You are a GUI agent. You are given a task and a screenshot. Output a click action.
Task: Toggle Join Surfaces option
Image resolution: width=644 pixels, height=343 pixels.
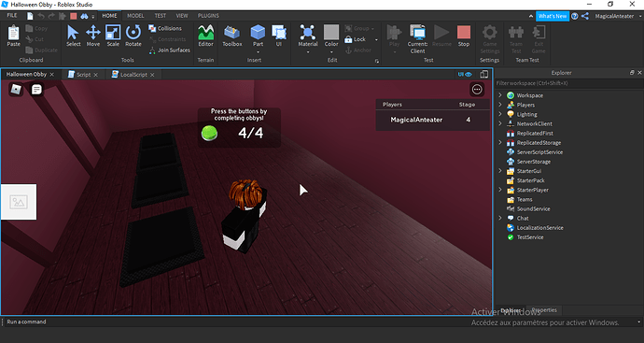tap(169, 50)
